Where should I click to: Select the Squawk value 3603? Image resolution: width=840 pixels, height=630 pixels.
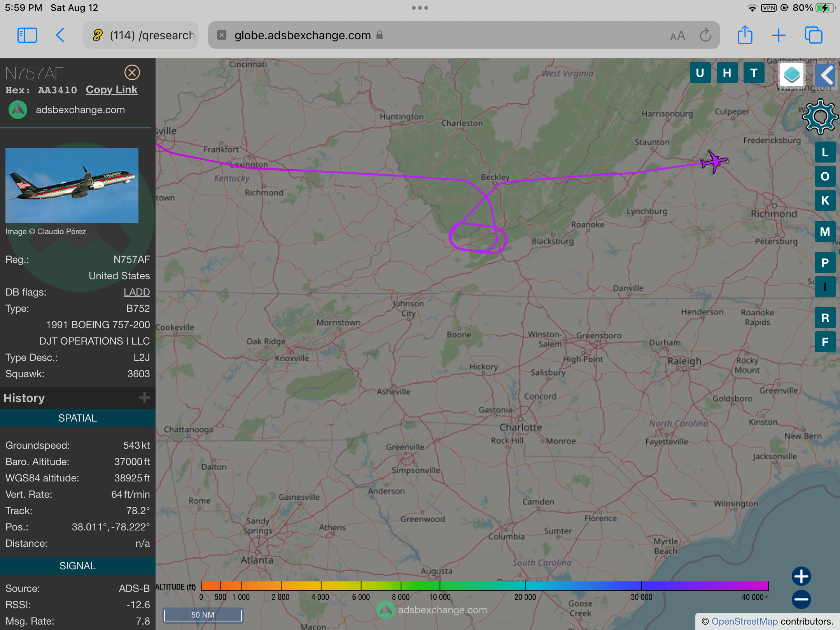(x=138, y=374)
